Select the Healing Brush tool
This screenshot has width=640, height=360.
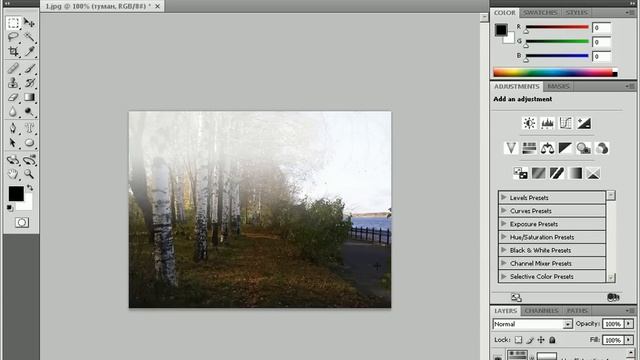13,68
